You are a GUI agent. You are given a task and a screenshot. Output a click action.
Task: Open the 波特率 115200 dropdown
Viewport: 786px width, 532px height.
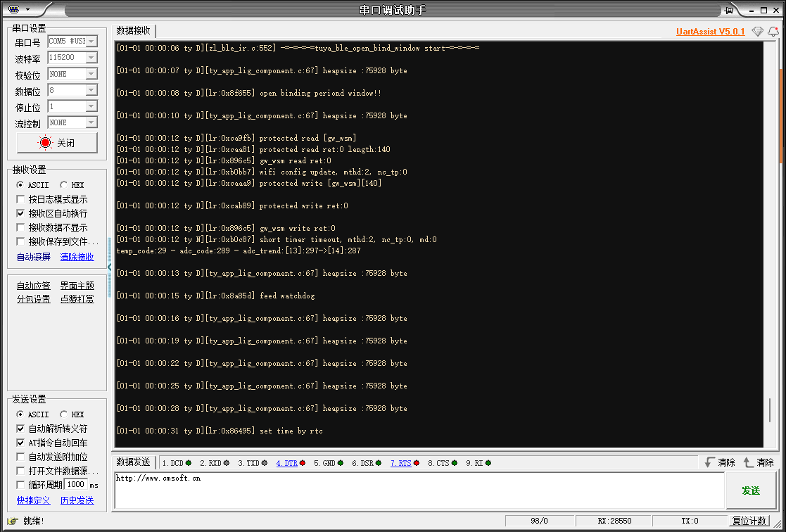[91, 58]
